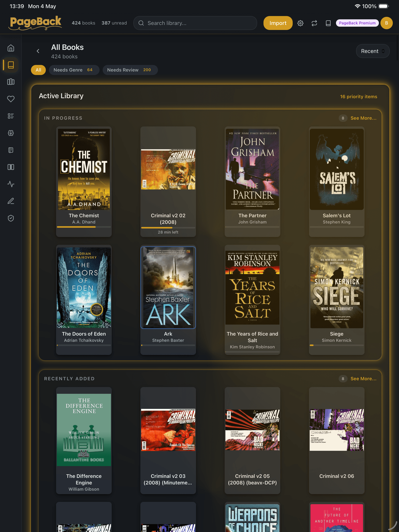This screenshot has height=532, width=399.
Task: Open the B user avatar
Action: click(x=387, y=23)
